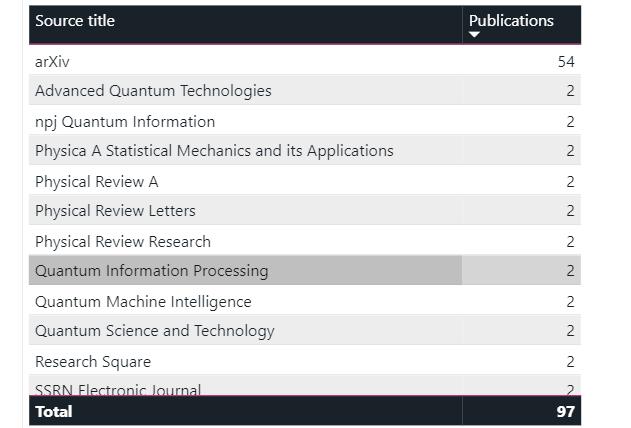Click arXiv's publication count of 54
The width and height of the screenshot is (631, 428).
(x=566, y=62)
